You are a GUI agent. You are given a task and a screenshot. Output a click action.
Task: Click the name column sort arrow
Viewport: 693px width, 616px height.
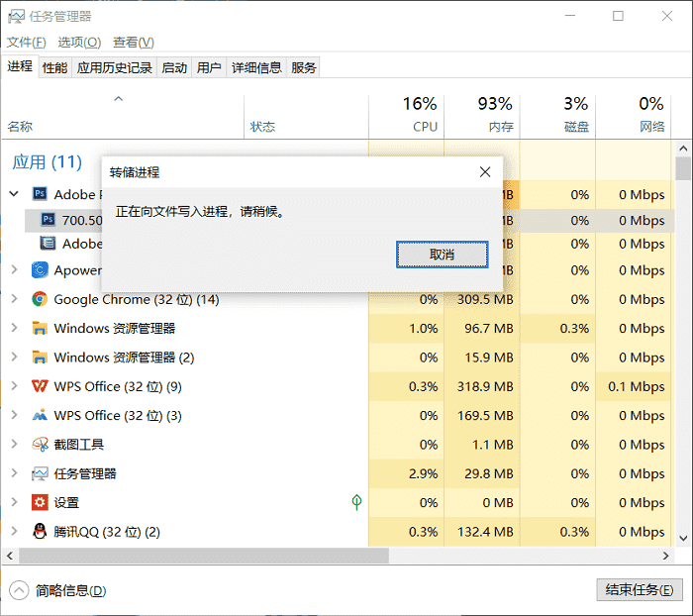[x=119, y=99]
